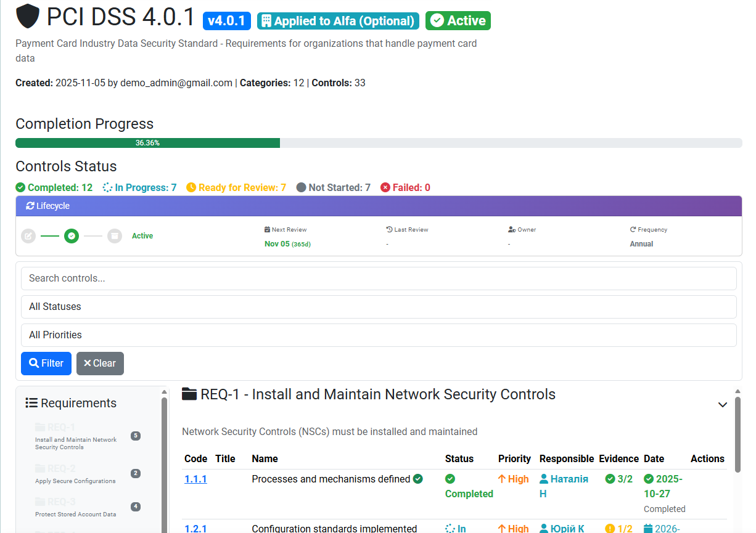Click the v4.0.1 version badge

click(227, 21)
